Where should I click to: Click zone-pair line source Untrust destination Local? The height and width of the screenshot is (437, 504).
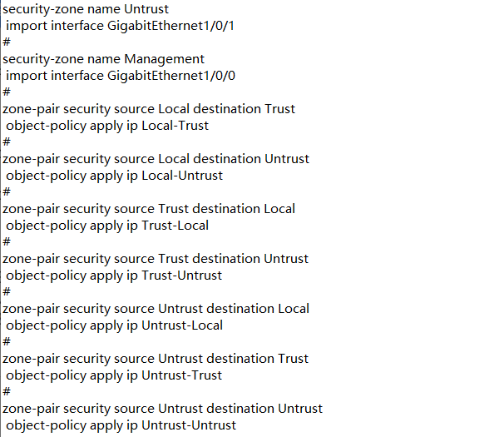pyautogui.click(x=156, y=309)
